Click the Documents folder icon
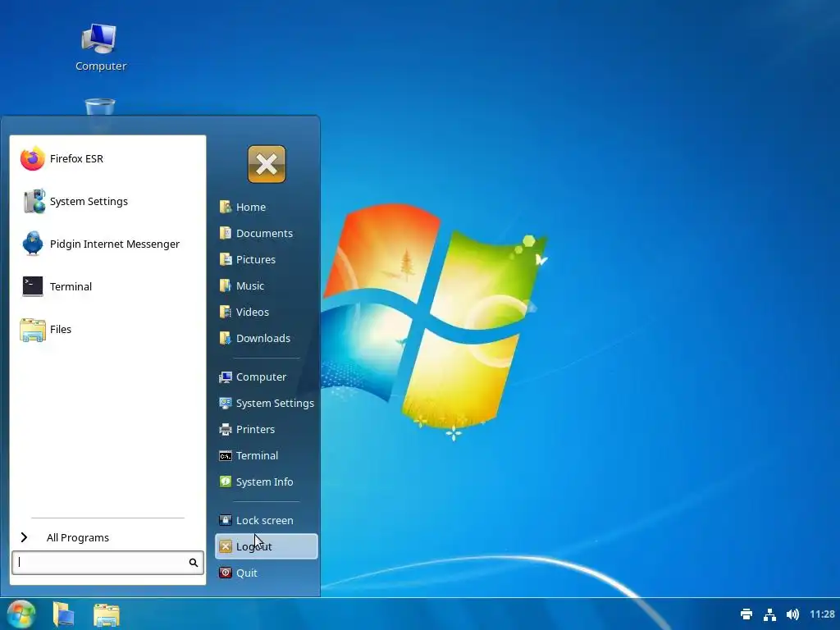The image size is (840, 630). point(226,233)
